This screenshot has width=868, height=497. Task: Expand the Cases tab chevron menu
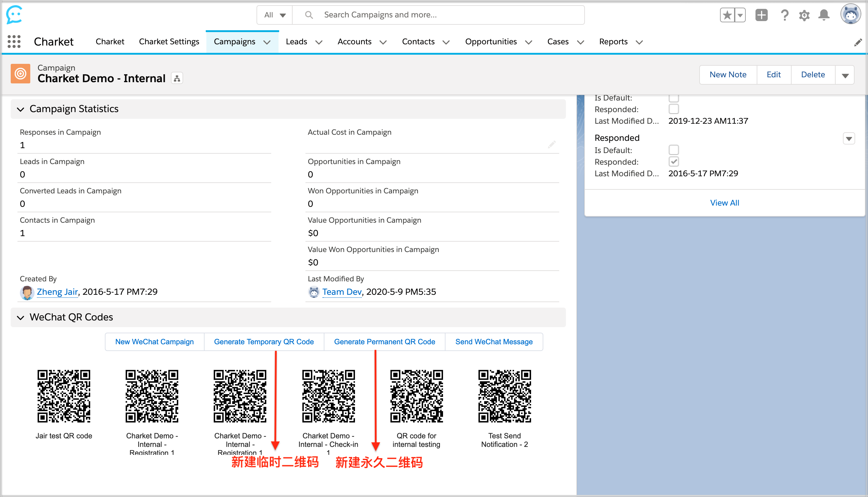click(x=580, y=42)
